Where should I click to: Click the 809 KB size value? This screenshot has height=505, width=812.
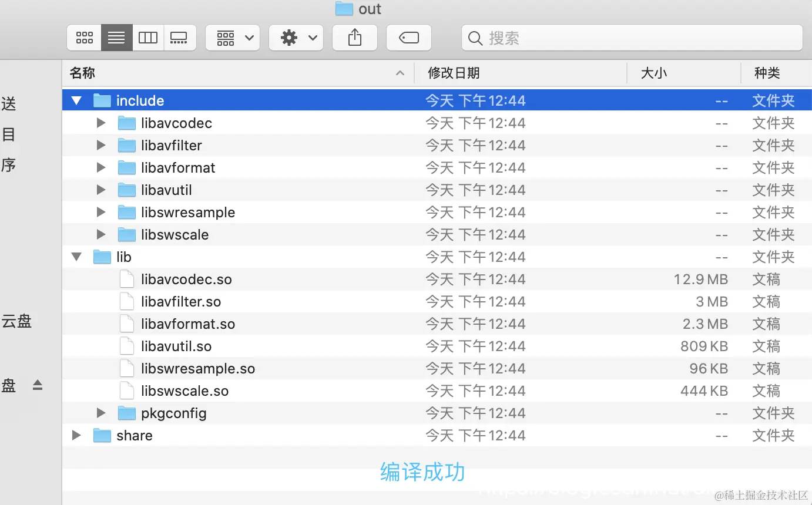tap(704, 346)
